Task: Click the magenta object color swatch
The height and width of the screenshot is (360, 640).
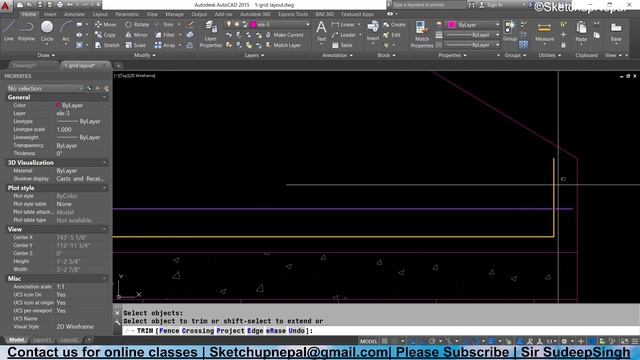Action: pyautogui.click(x=451, y=25)
